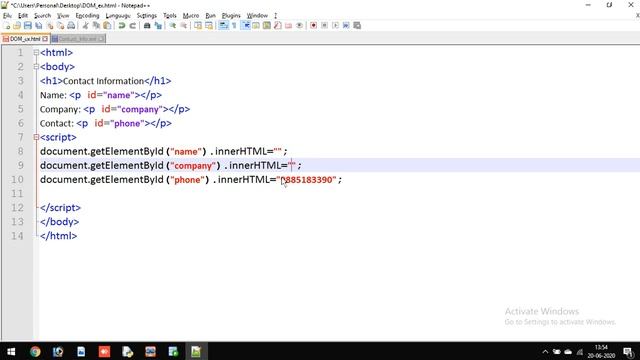Click the taskbar clock showing 13:54
The image size is (640, 360).
point(601,351)
